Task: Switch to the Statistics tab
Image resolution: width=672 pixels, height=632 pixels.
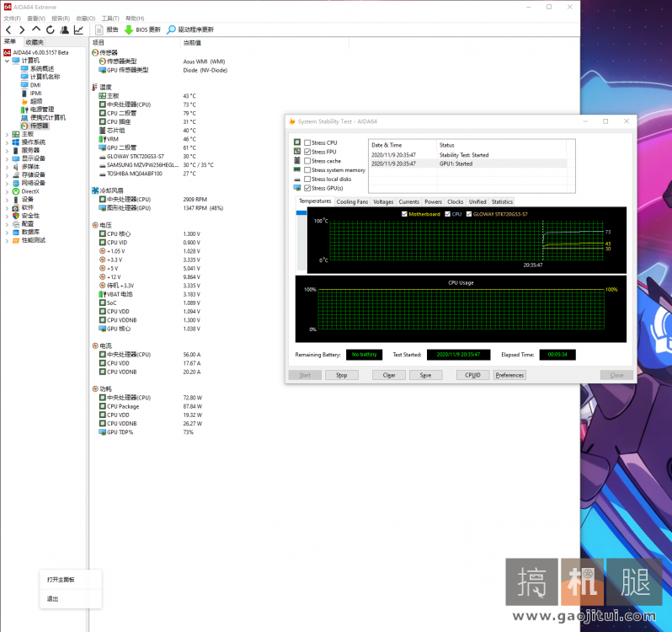Action: tap(502, 202)
